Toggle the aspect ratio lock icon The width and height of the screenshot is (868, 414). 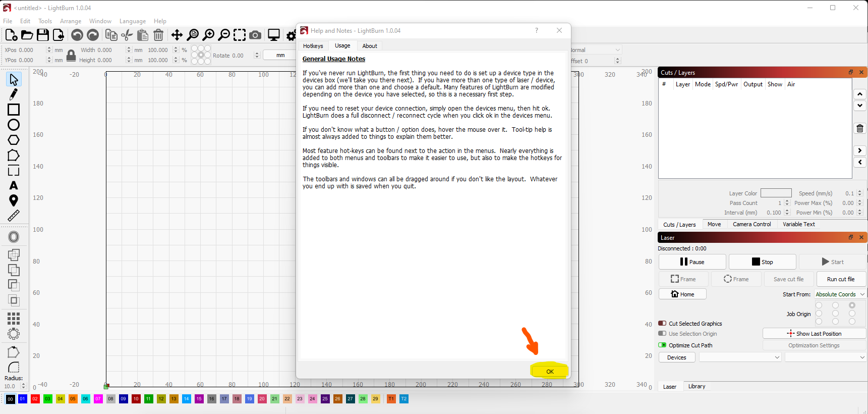pos(71,55)
